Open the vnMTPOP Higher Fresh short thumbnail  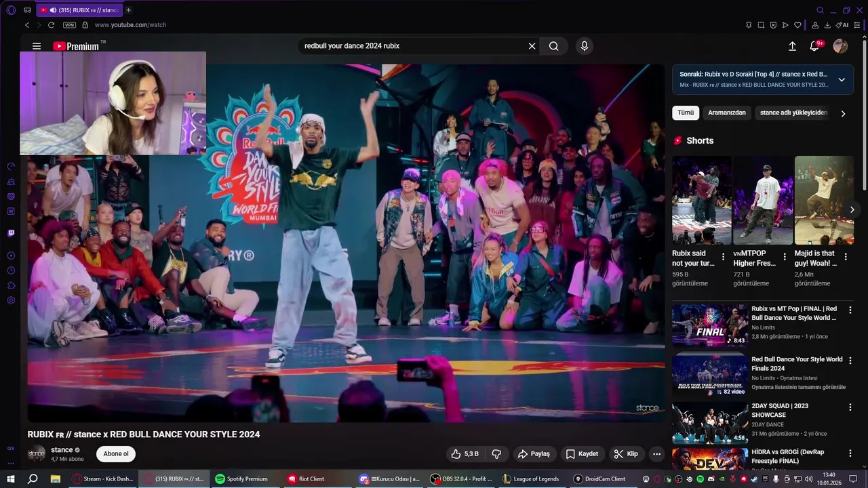763,201
